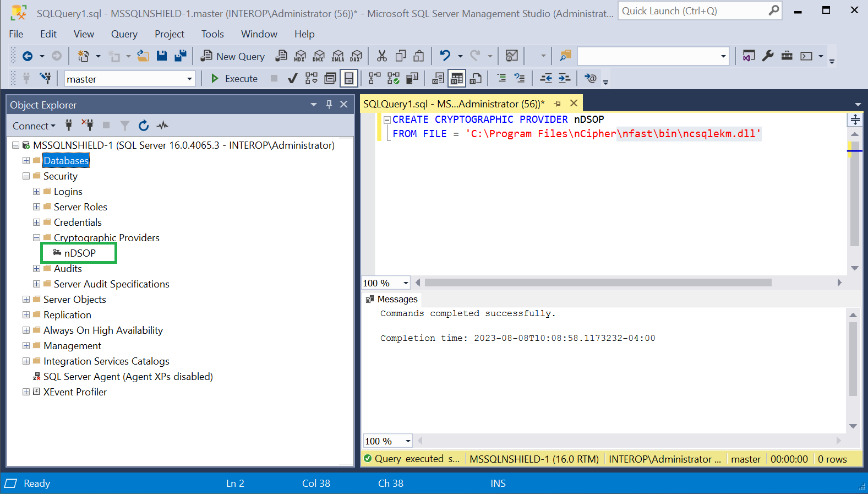Expand the Logins folder

[x=36, y=191]
